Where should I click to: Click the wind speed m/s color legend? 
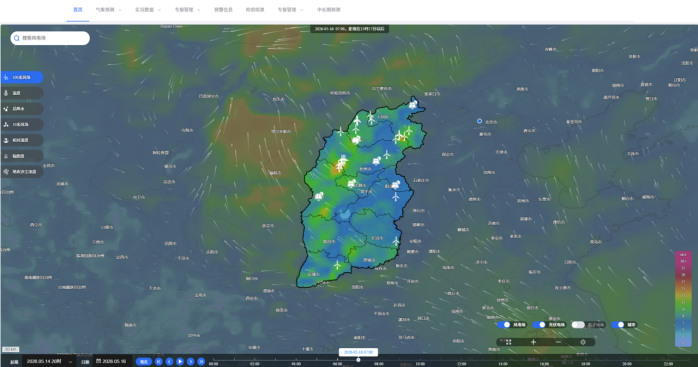683,299
